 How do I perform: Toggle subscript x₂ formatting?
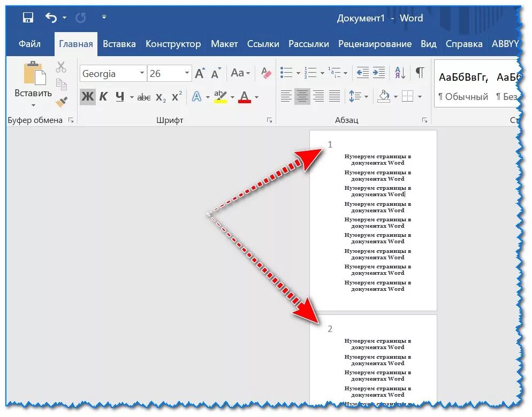(161, 97)
